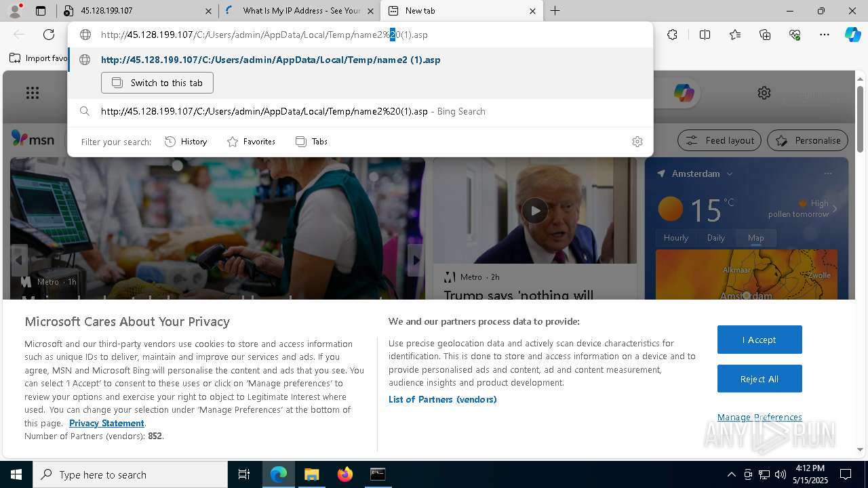Switch to What Is My IP Address tab
The width and height of the screenshot is (868, 488).
[x=299, y=11]
